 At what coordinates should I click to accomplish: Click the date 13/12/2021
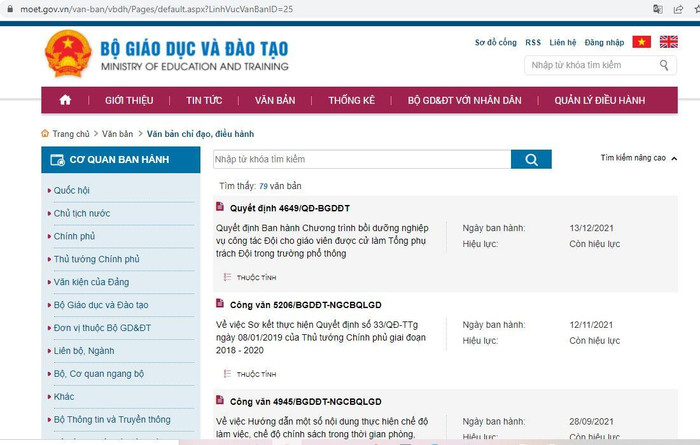tap(592, 228)
